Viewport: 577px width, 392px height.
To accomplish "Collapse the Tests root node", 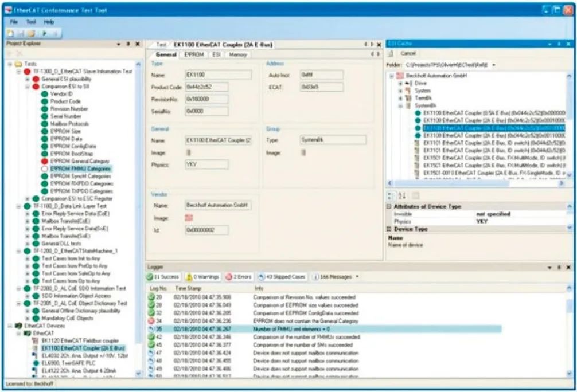I will point(10,64).
